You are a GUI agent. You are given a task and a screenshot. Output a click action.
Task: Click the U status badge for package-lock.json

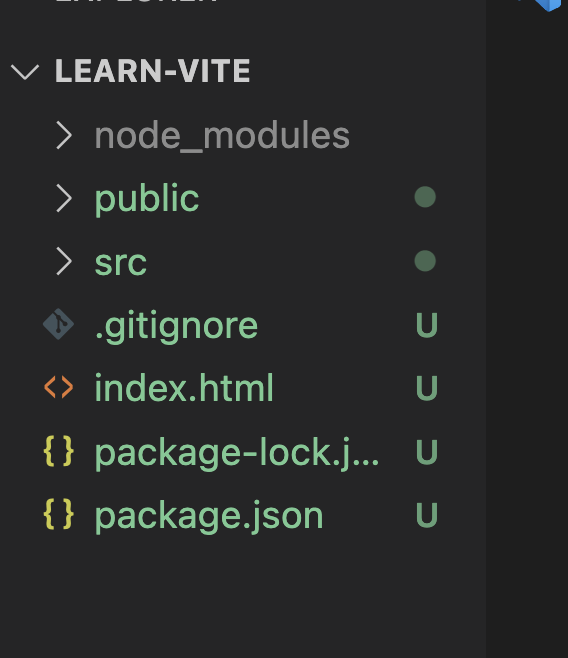pyautogui.click(x=427, y=452)
